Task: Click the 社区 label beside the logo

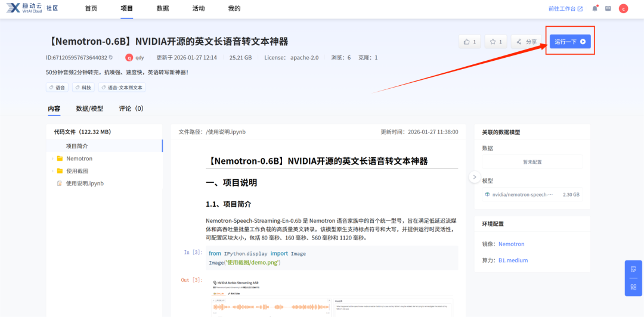Action: (x=52, y=8)
